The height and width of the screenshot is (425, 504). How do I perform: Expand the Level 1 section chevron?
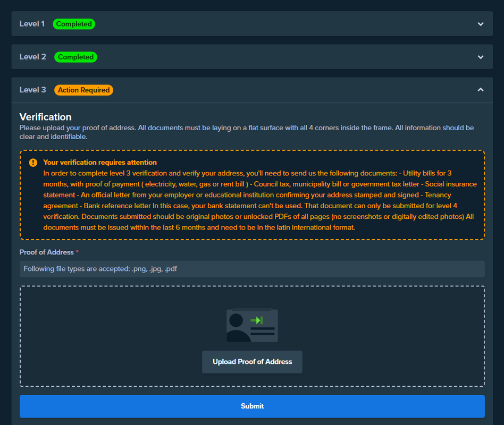tap(481, 24)
